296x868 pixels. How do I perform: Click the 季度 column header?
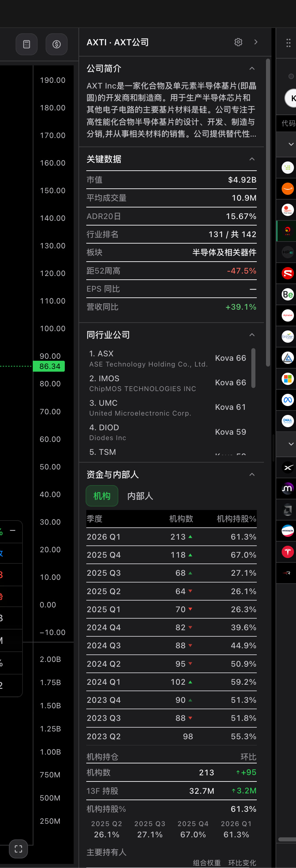point(94,519)
